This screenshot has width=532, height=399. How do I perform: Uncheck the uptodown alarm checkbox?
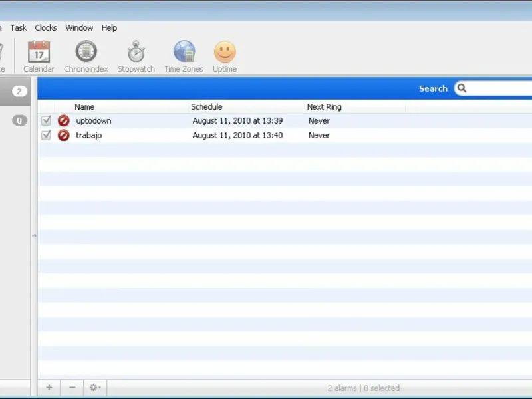[x=46, y=120]
